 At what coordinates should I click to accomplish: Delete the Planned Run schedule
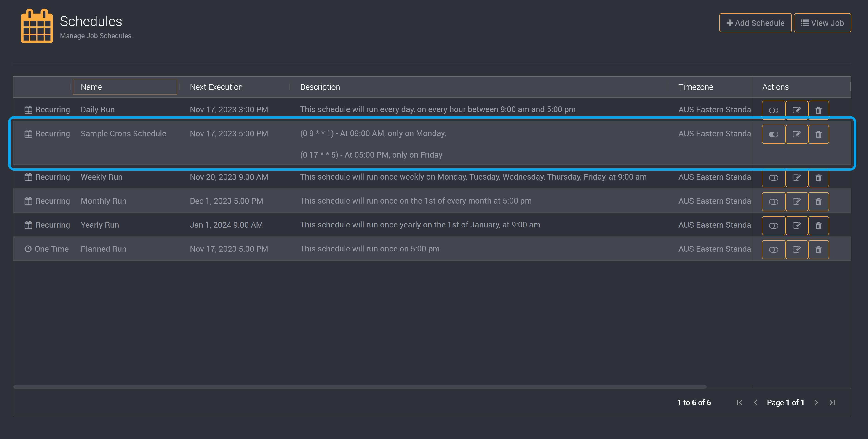click(x=818, y=250)
